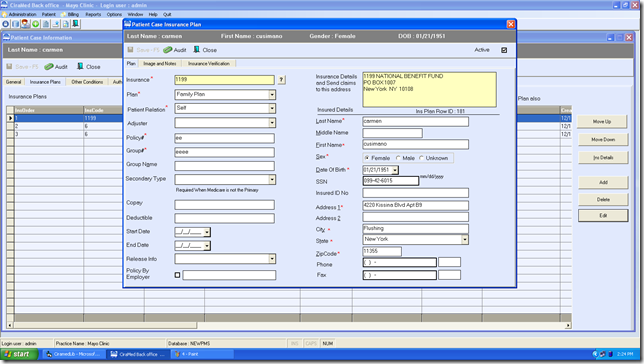Select the CiraMed Back office taskbar item
The height and width of the screenshot is (364, 644).
(x=138, y=354)
